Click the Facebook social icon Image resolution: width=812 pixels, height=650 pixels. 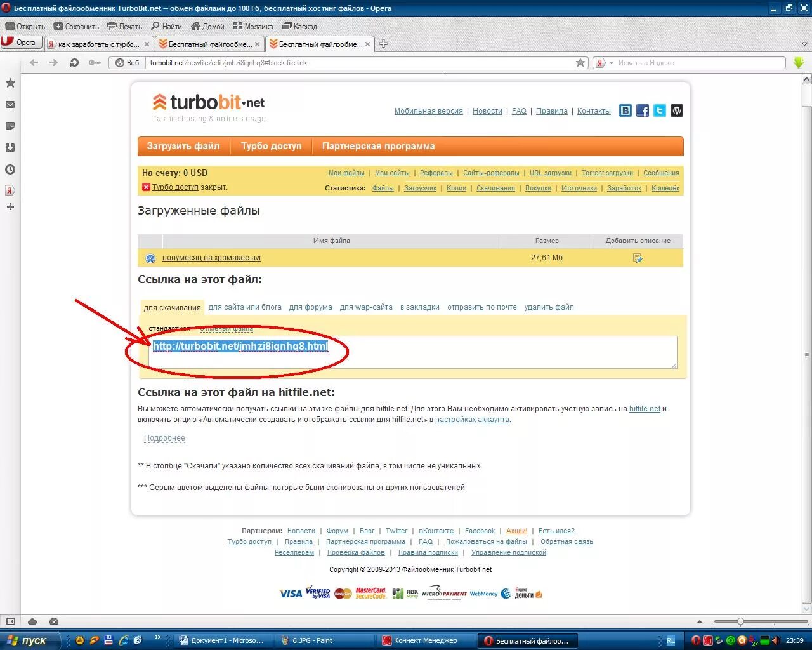(x=643, y=110)
